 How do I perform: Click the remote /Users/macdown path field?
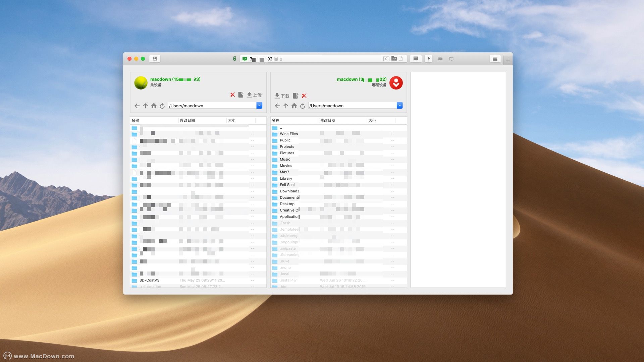coord(353,106)
